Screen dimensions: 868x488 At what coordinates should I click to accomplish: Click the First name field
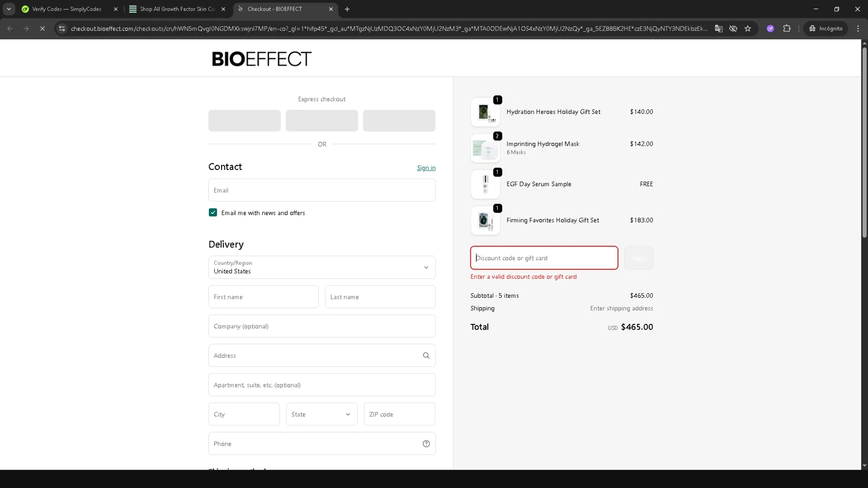(263, 297)
